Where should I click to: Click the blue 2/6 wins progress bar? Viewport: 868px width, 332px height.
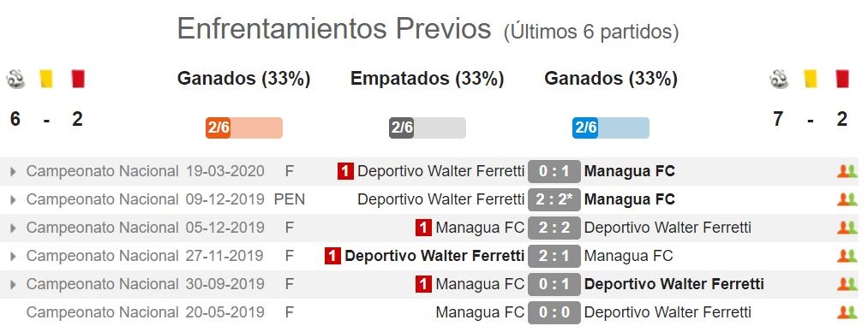[x=611, y=128]
